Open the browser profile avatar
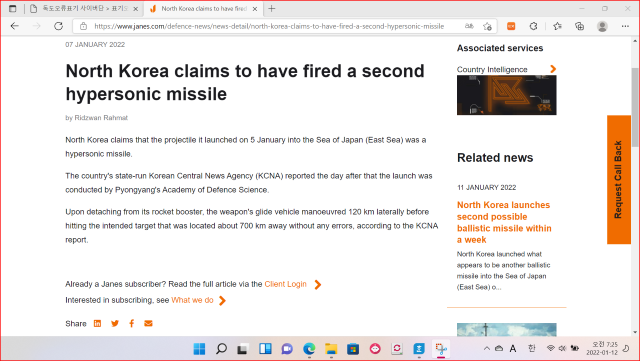Screen dimensions: 640x361 (x=602, y=26)
